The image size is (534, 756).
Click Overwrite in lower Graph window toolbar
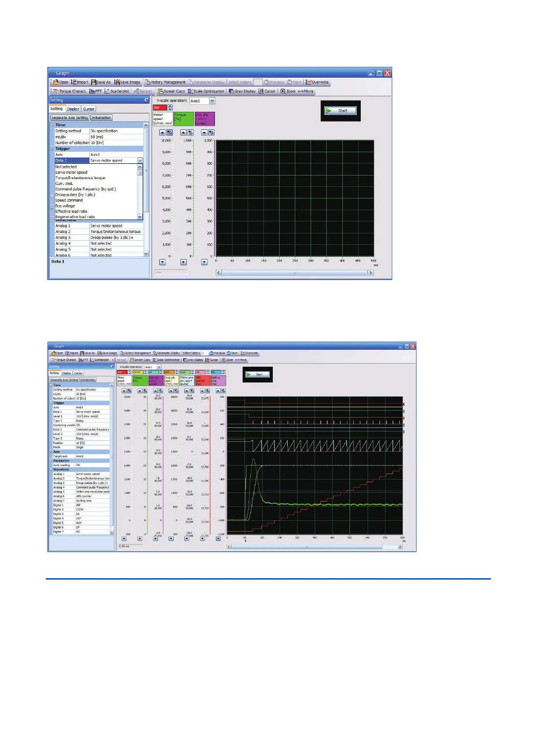click(x=249, y=353)
